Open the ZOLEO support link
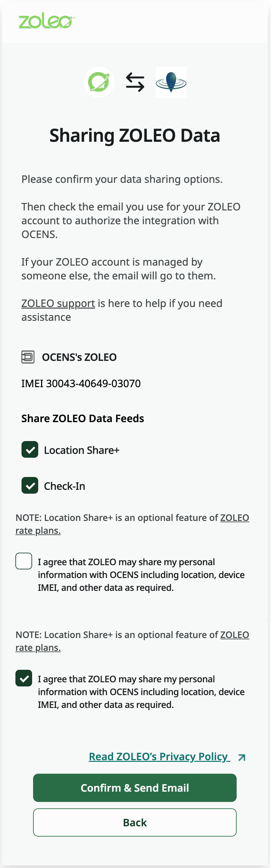 pyautogui.click(x=58, y=303)
